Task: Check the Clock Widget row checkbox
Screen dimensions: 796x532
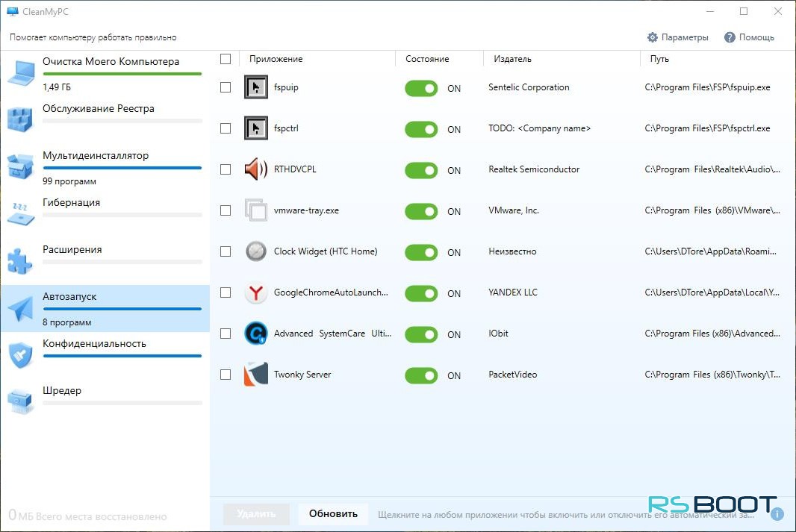Action: click(226, 251)
